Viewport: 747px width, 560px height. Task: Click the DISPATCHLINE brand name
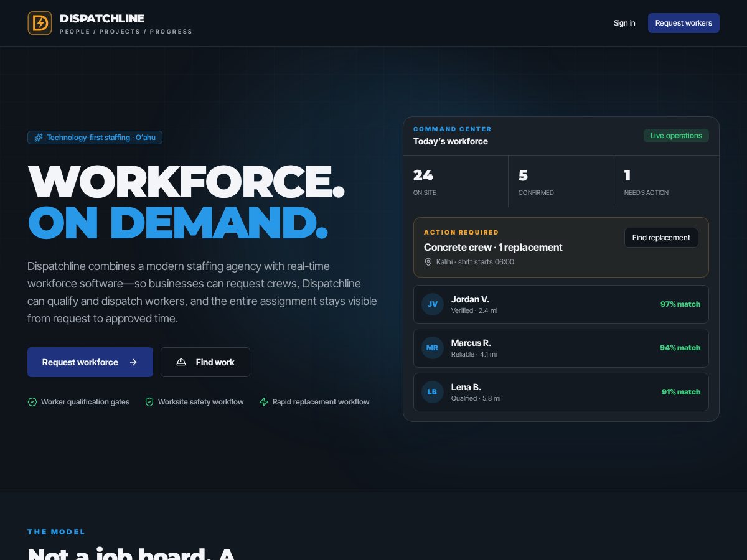[102, 19]
